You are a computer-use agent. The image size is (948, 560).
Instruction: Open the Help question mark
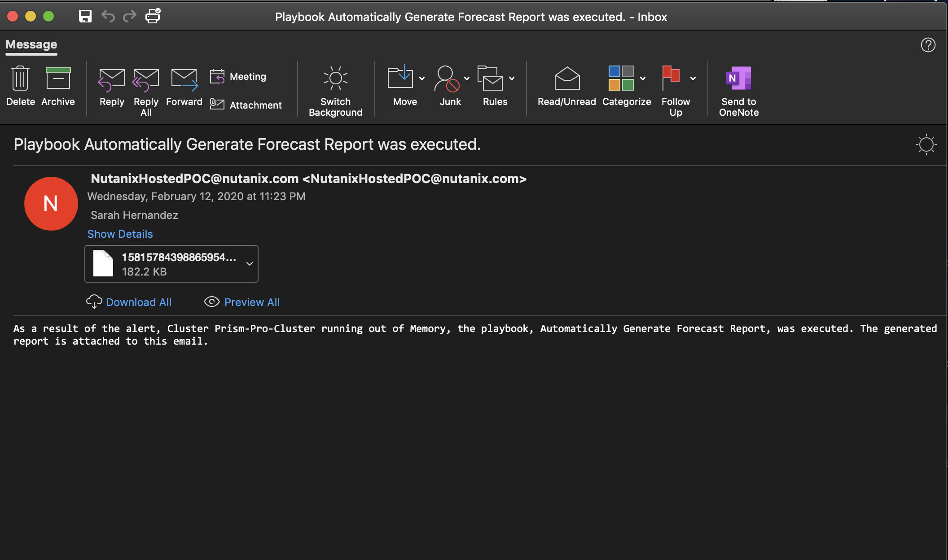point(928,45)
